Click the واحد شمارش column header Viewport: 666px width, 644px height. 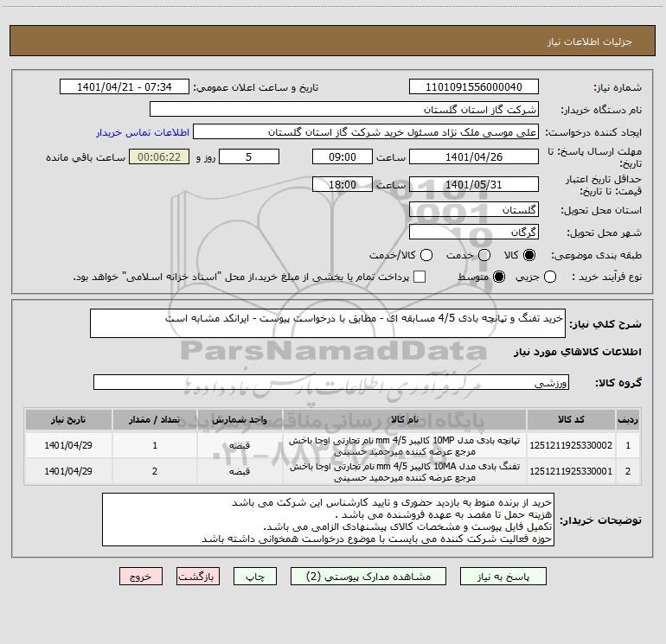coord(240,419)
